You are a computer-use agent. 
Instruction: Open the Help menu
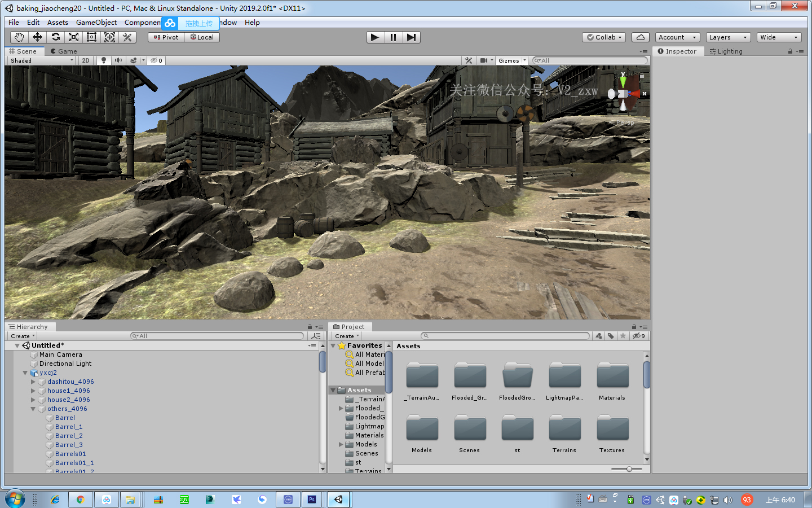point(252,23)
